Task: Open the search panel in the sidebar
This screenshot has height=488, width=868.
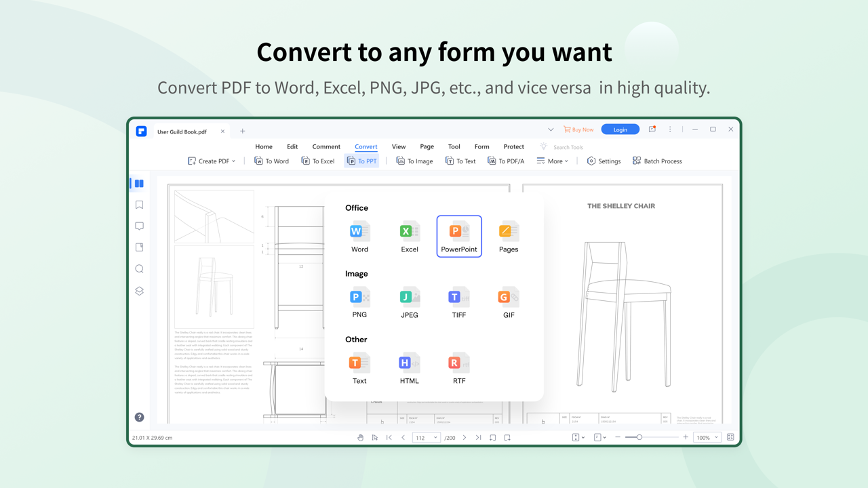Action: (x=139, y=269)
